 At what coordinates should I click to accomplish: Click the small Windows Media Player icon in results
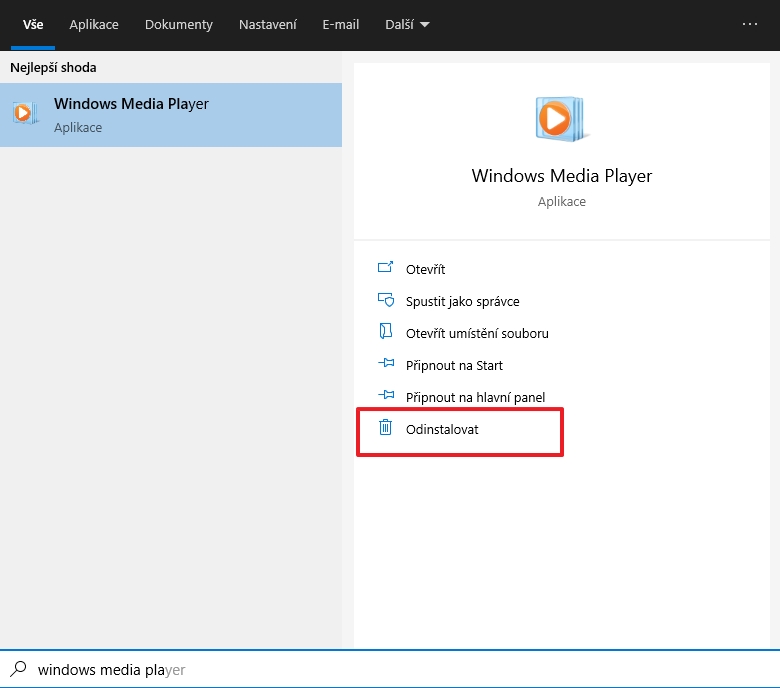[25, 113]
